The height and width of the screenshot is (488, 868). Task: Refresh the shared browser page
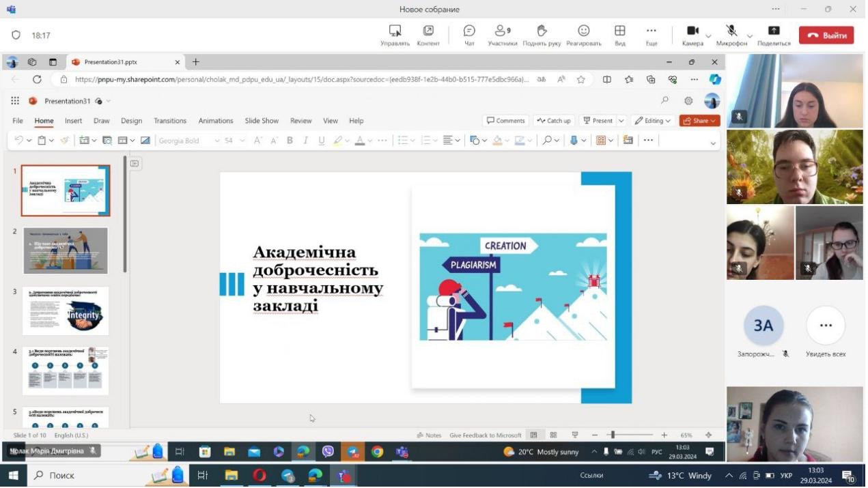tap(37, 79)
